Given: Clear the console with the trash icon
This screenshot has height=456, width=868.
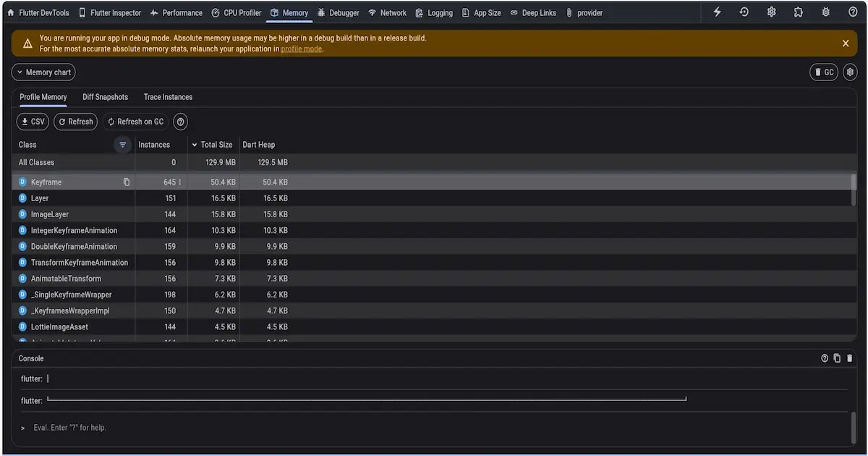Looking at the screenshot, I should (850, 358).
